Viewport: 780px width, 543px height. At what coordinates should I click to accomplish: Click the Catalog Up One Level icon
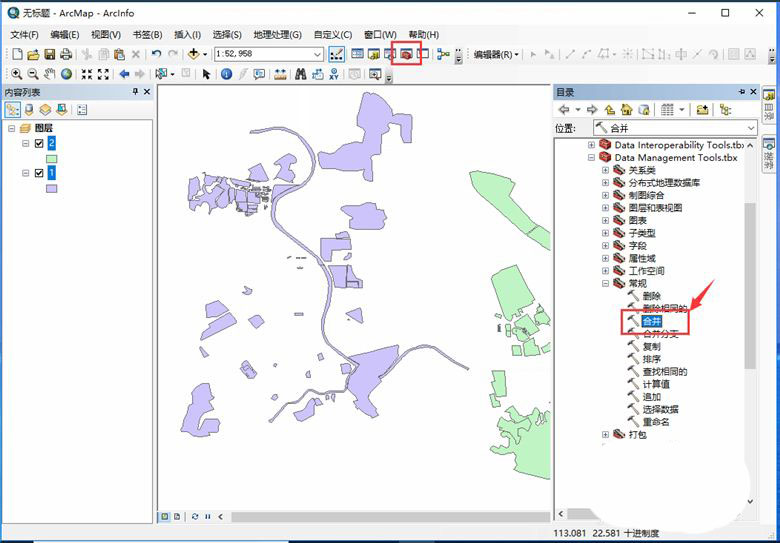(x=610, y=109)
